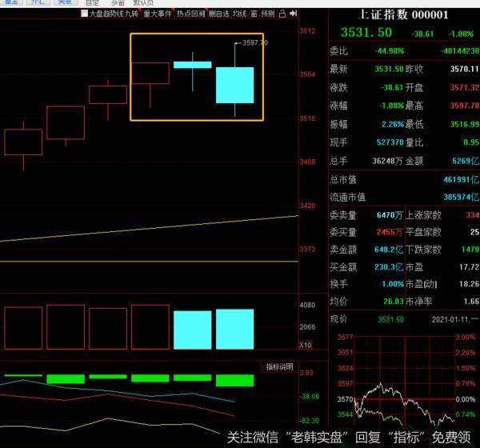Click the 委比 value -44.98%
Screen dimensions: 480x448
coord(390,51)
